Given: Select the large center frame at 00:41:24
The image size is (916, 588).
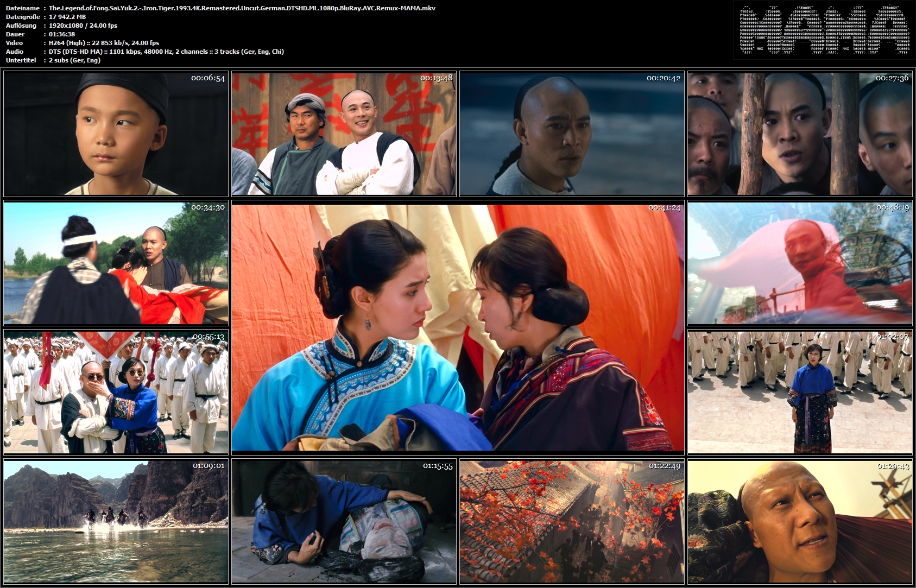Looking at the screenshot, I should coord(458,328).
